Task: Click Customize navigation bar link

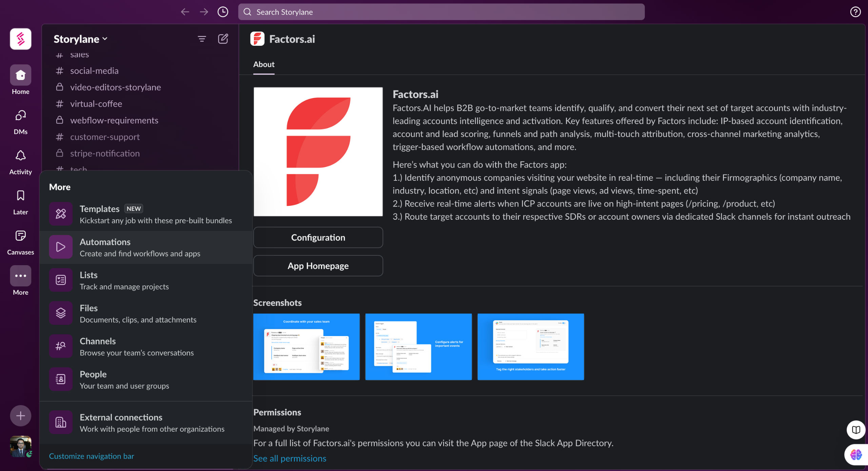Action: pos(92,456)
